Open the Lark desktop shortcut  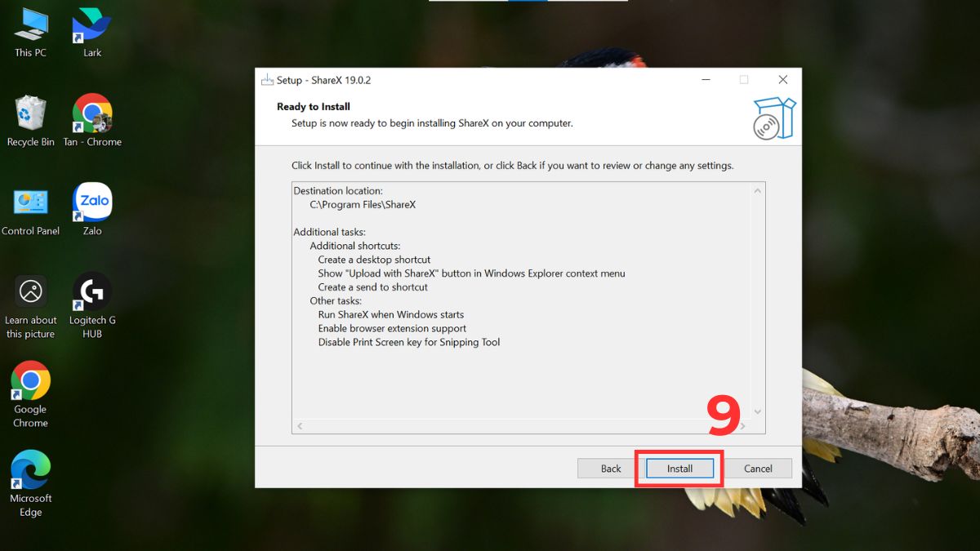tap(92, 33)
